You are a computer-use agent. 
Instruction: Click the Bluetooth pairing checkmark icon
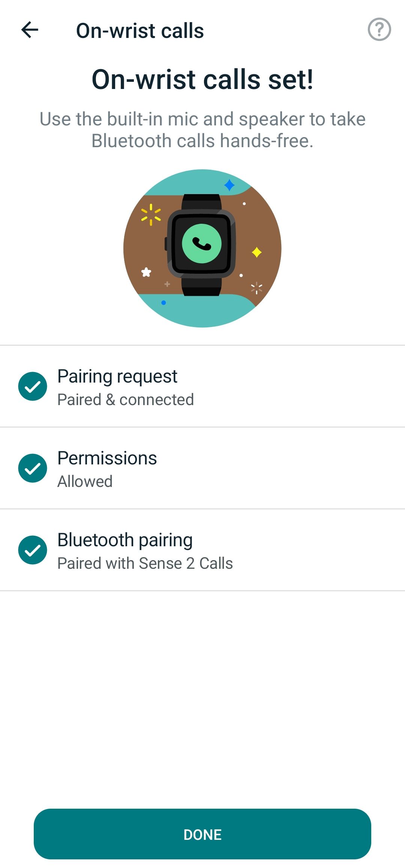coord(33,550)
